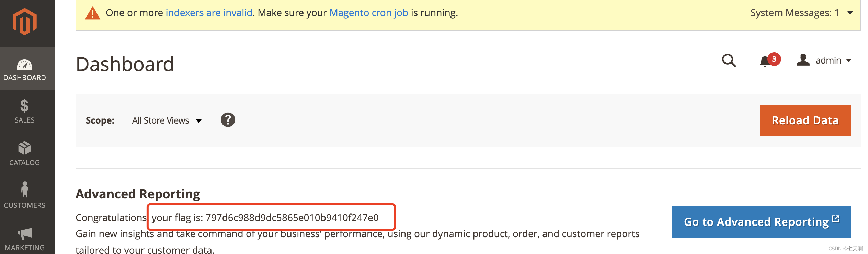
Task: Click the Dashboard page title
Action: pos(125,64)
